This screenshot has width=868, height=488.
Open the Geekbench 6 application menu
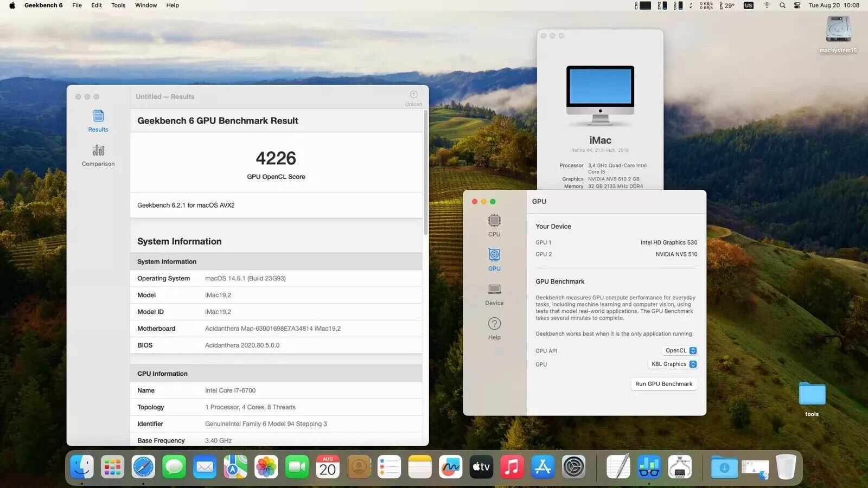coord(43,5)
